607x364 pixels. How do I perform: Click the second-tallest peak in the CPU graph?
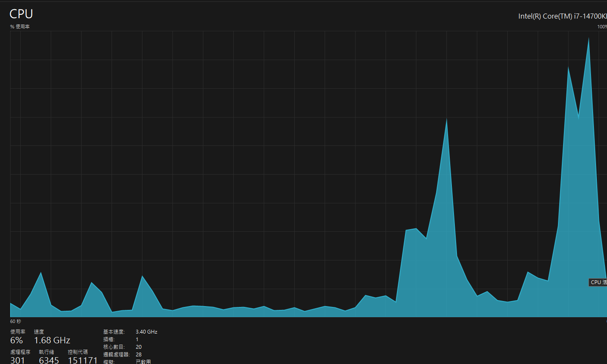pos(569,68)
